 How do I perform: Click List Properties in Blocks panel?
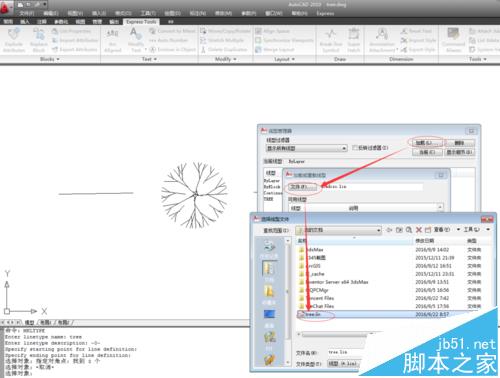tap(71, 31)
